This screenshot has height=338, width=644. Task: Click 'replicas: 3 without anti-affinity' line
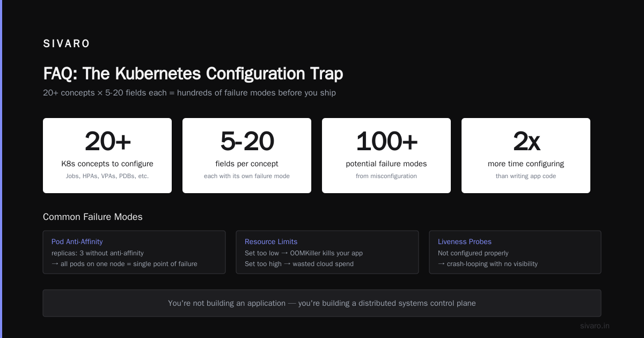coord(98,253)
